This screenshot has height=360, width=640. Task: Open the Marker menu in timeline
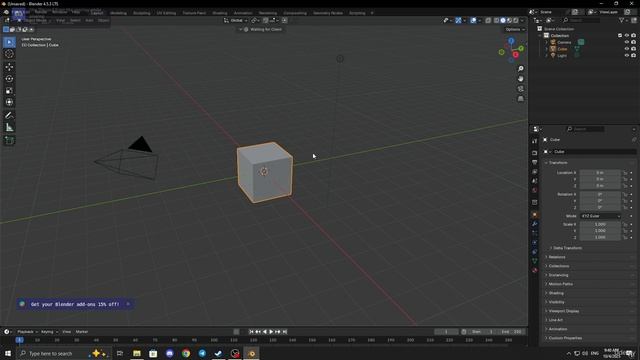[x=82, y=332]
